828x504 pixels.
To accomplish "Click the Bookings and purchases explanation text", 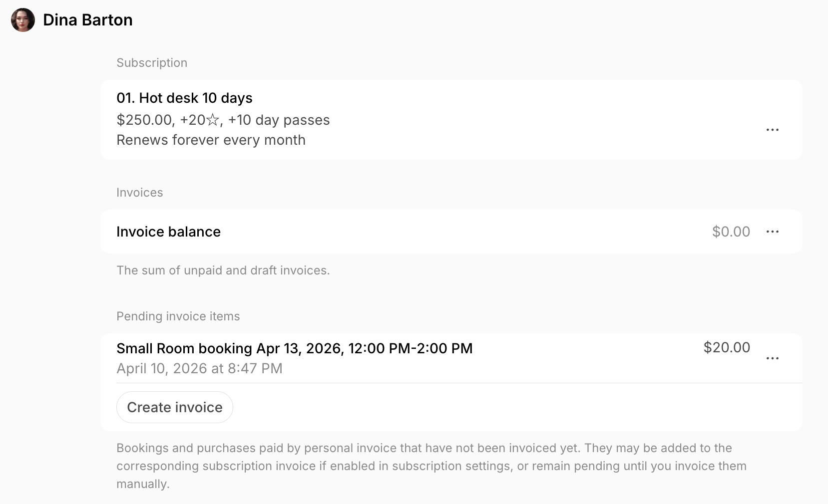I will coord(431,466).
